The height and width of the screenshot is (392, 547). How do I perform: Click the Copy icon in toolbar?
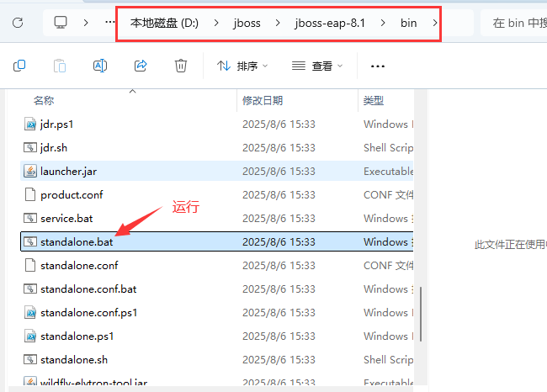pos(19,66)
